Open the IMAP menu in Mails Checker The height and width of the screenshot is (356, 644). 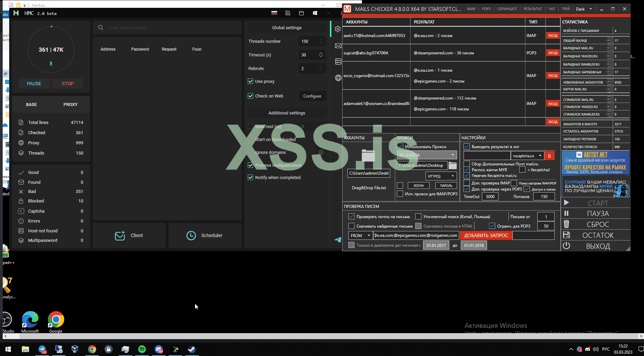471,9
